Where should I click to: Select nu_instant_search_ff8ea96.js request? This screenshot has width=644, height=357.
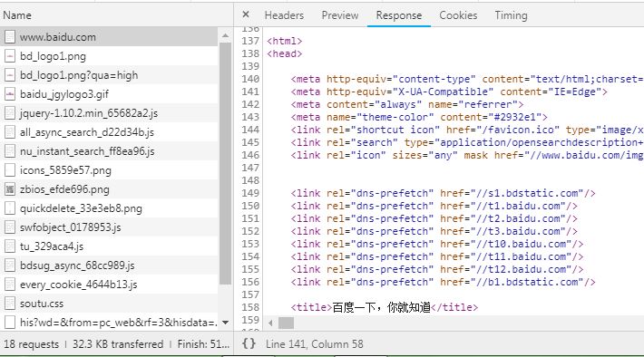pos(109,151)
